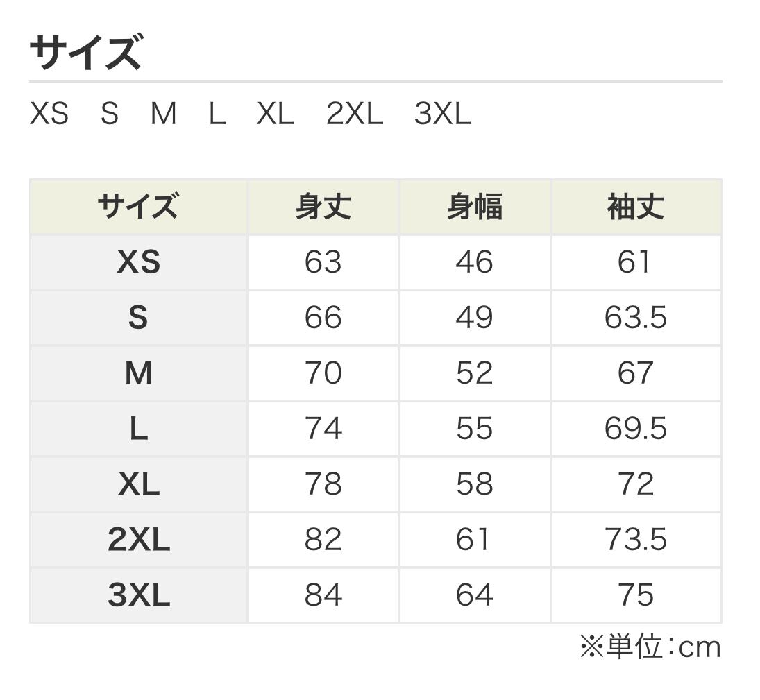Choose size L from the size list
The image size is (760, 700).
coord(217,114)
